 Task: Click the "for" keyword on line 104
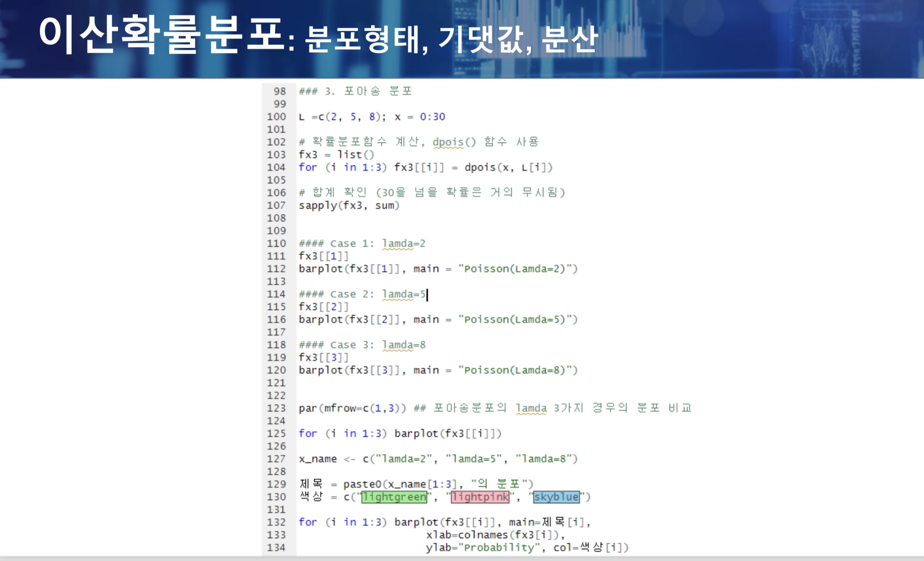click(x=308, y=167)
